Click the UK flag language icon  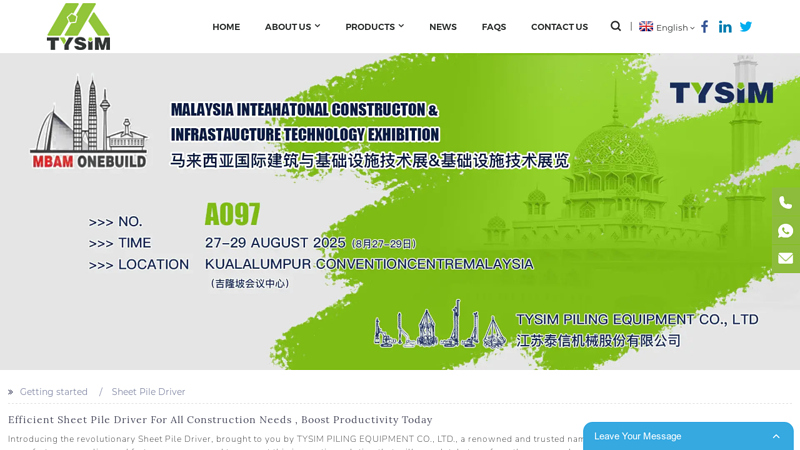tap(646, 27)
